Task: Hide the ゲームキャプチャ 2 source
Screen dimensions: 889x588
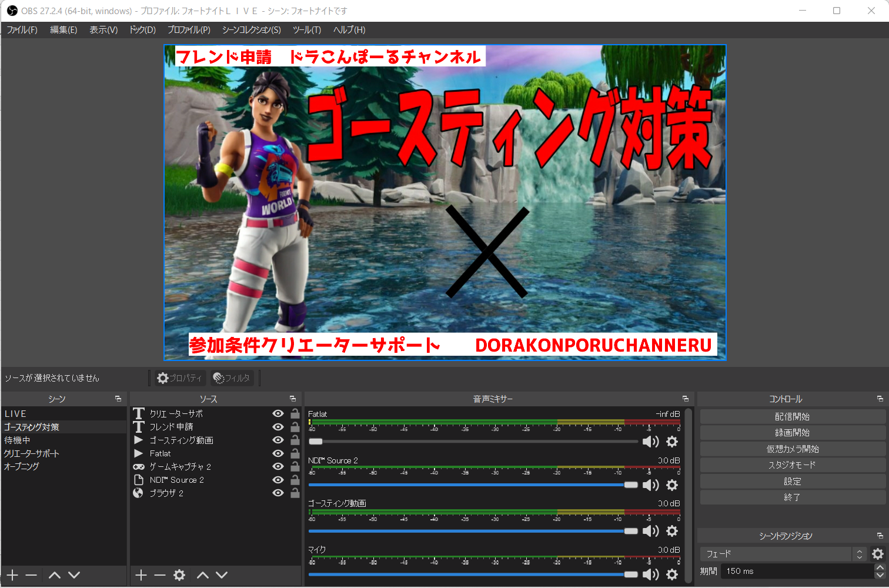Action: click(x=278, y=466)
